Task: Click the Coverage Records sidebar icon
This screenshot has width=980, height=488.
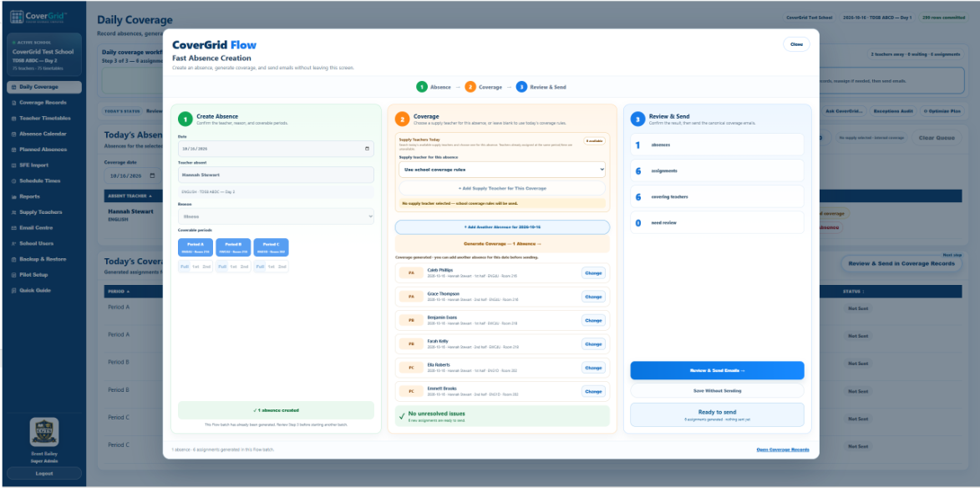Action: pos(13,103)
